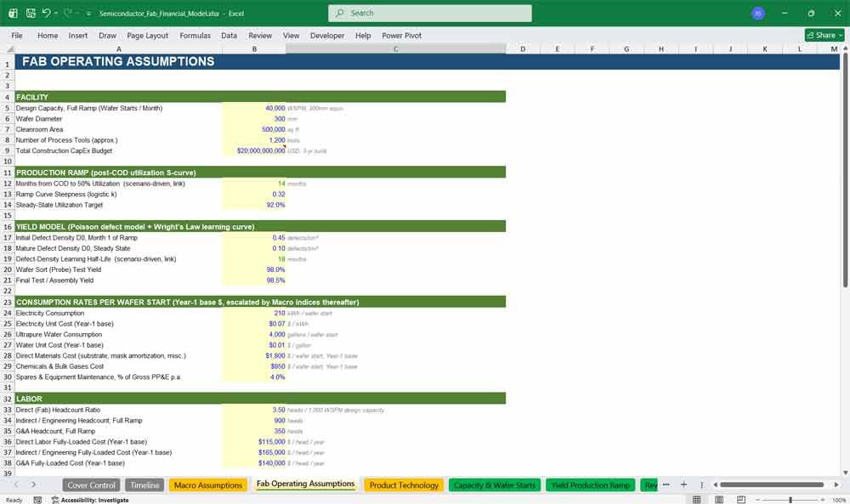Switch to Capacity & Wafer Starts sheet tab
850x504 pixels.
495,485
